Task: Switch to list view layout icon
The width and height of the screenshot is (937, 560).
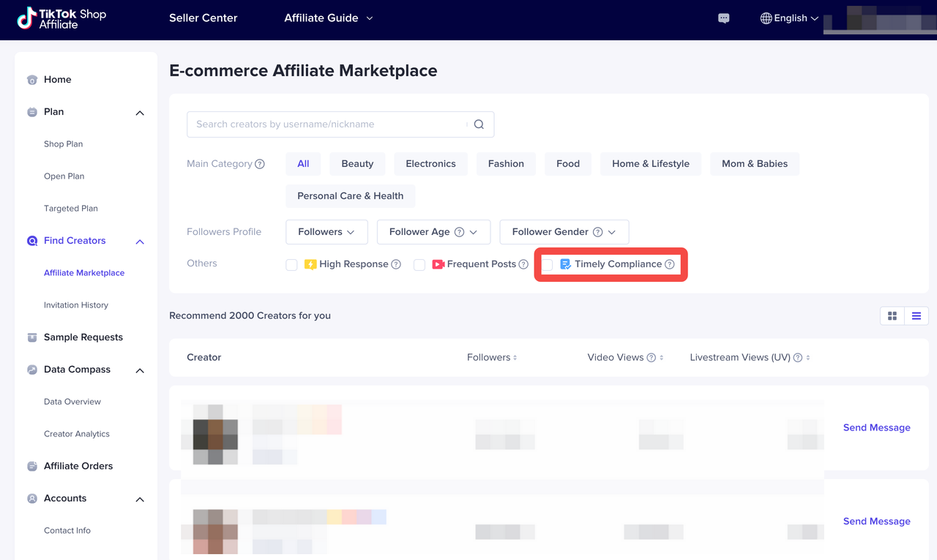Action: tap(916, 316)
